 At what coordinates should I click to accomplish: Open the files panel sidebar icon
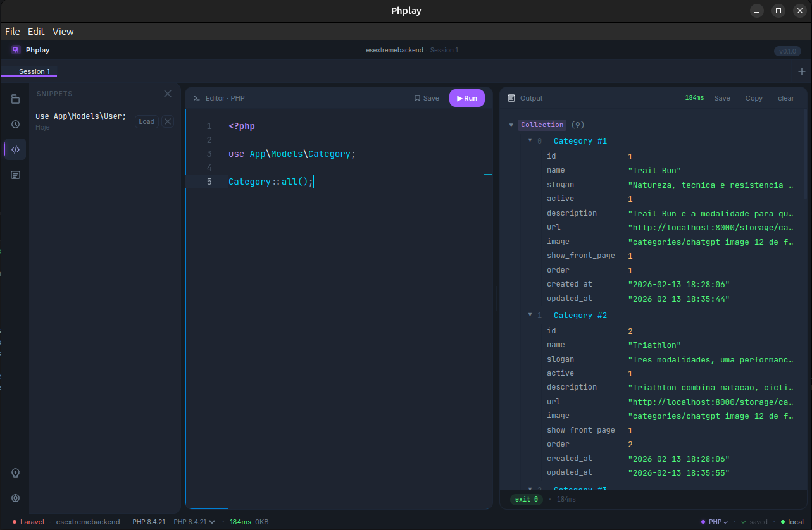tap(16, 99)
